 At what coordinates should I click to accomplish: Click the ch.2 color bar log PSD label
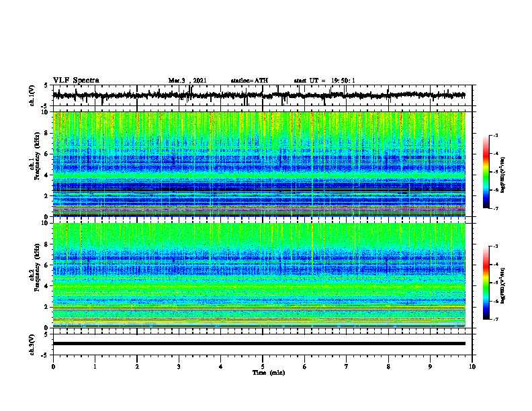[x=503, y=285]
